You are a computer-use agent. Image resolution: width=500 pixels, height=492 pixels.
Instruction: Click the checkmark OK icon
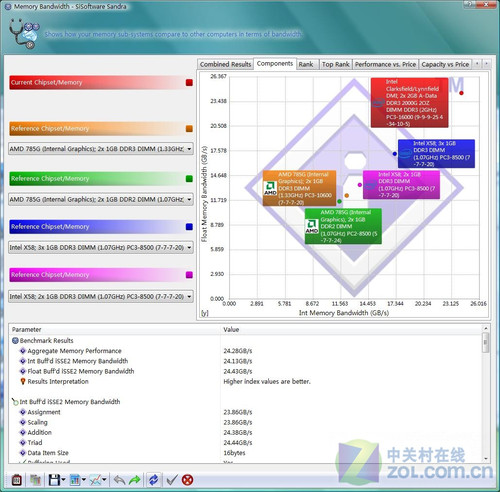172,480
